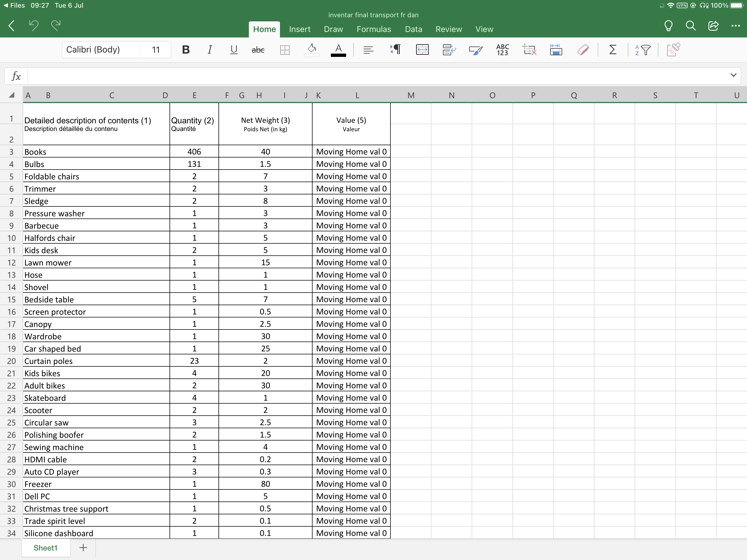
Task: Click the Clear eraser icon
Action: click(x=583, y=50)
